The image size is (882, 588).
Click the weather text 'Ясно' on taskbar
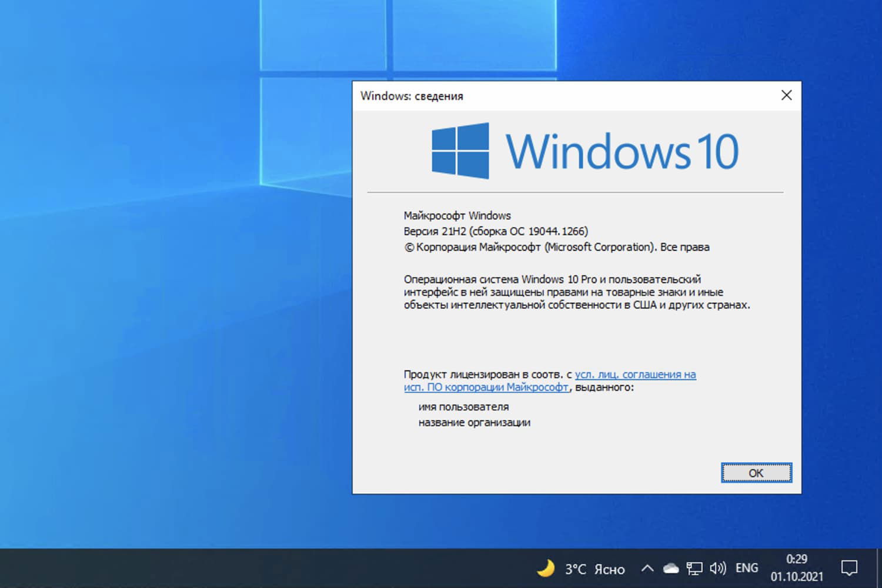[x=609, y=569]
